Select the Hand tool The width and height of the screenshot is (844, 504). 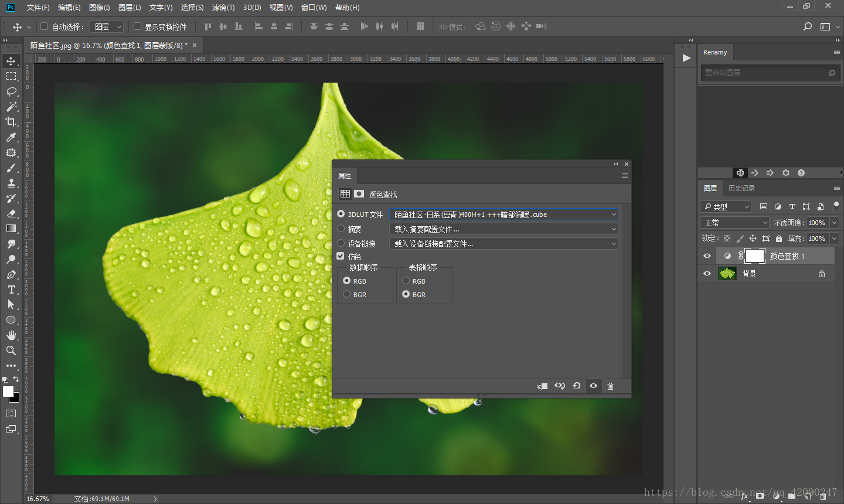[11, 335]
